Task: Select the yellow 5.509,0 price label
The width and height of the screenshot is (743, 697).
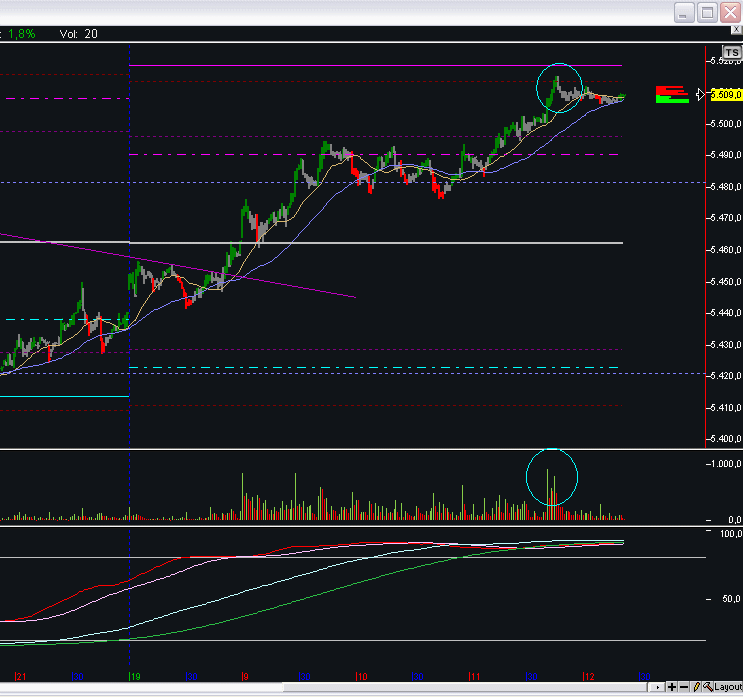Action: [725, 95]
